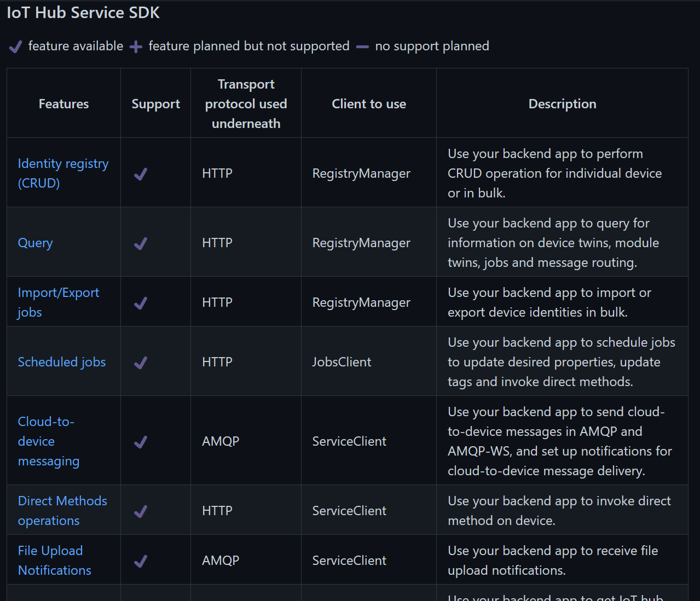The image size is (700, 601).
Task: Click the IoT Hub Service SDK heading
Action: coord(83,13)
